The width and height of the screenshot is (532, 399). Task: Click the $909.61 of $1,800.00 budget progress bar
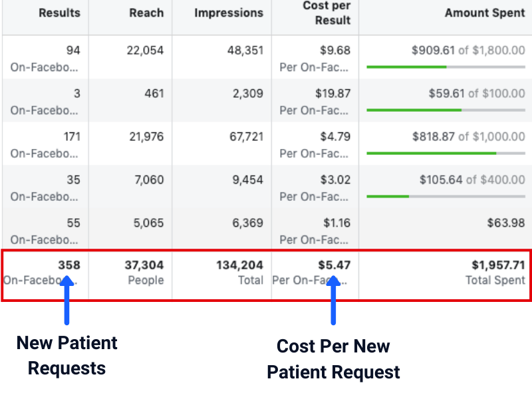click(446, 66)
